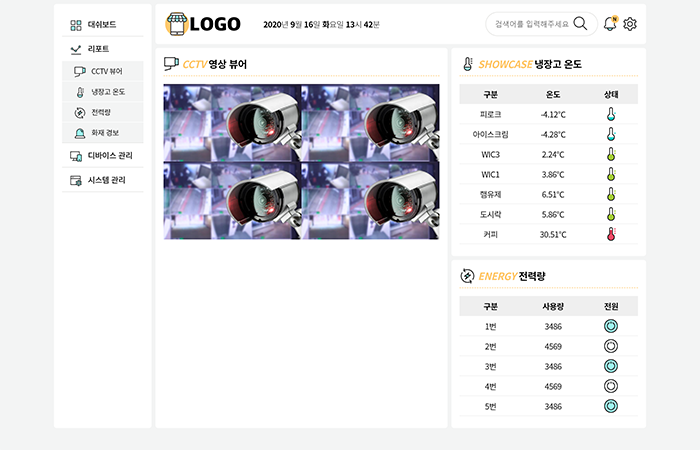This screenshot has width=700, height=450.
Task: Click the 커피 red thermometer status icon
Action: coord(611,234)
